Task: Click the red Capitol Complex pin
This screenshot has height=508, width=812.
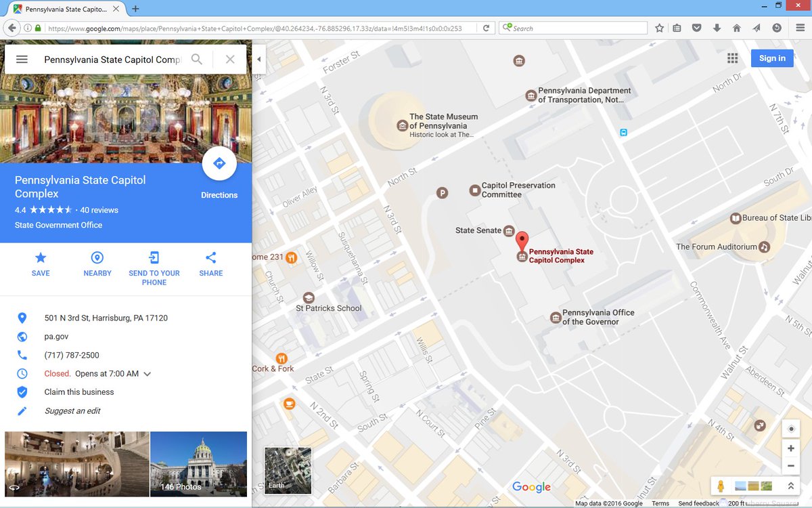Action: coord(522,242)
